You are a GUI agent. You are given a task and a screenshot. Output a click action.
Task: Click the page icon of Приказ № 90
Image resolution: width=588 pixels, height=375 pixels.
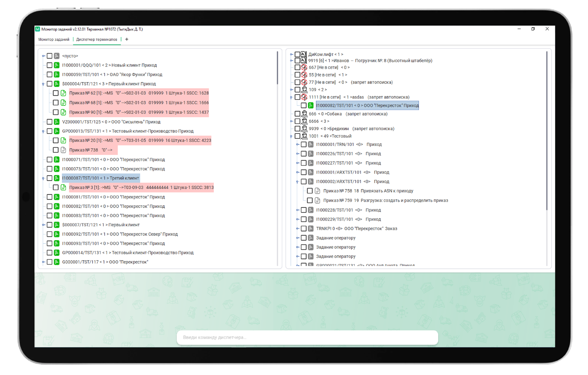click(x=63, y=112)
